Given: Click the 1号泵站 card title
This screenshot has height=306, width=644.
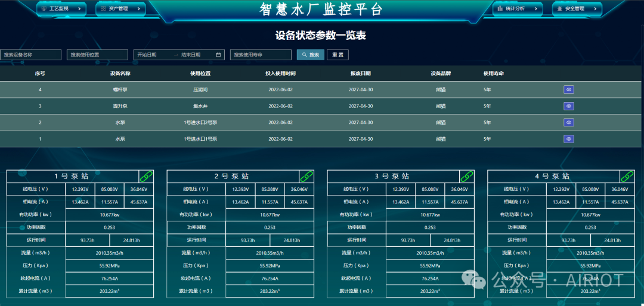Looking at the screenshot, I should 72,177.
